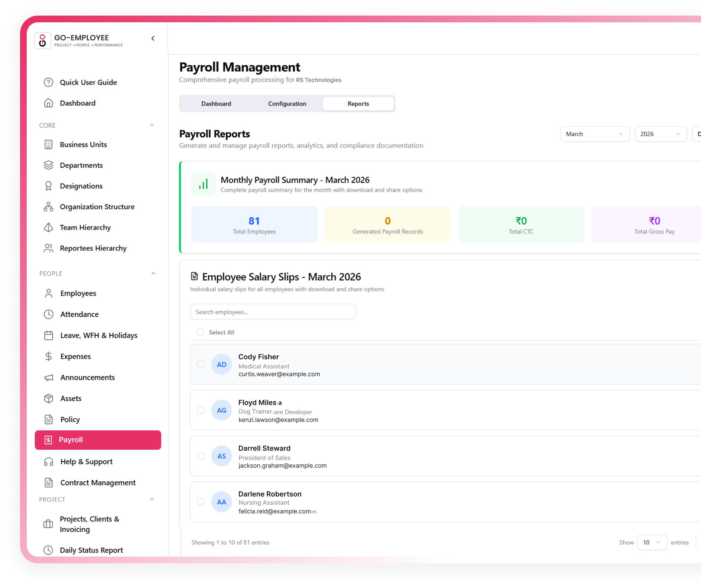Open Organization Structure page
Viewport: 701px width, 588px height.
tap(98, 207)
